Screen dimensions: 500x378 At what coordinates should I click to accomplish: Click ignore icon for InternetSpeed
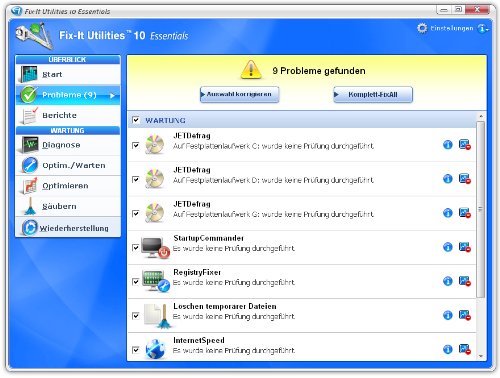pyautogui.click(x=465, y=349)
